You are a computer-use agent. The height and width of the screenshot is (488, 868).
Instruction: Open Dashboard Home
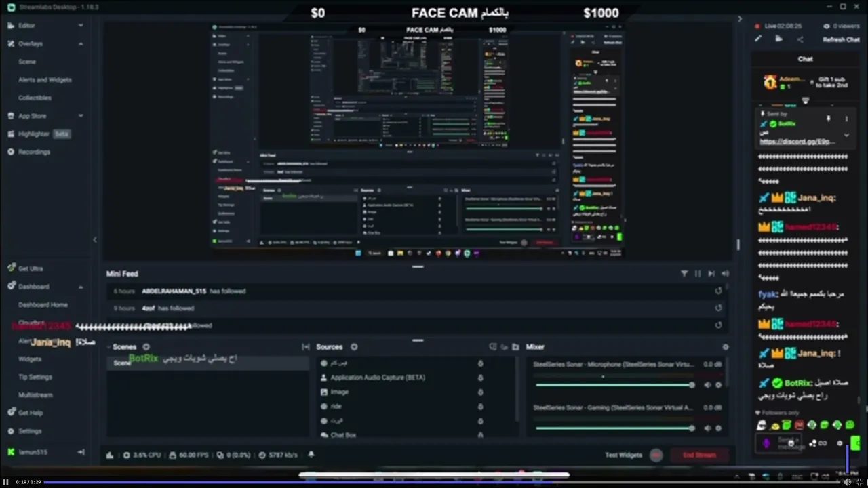coord(43,305)
